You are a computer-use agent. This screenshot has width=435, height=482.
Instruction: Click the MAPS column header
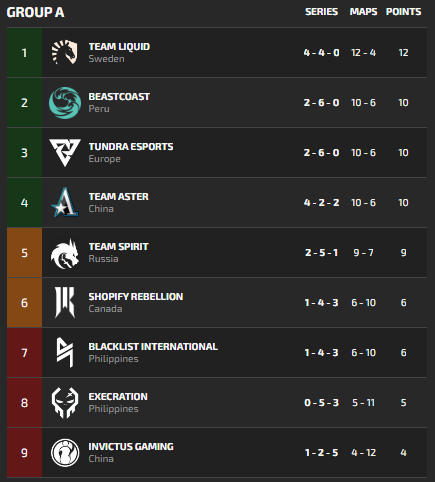click(x=363, y=12)
